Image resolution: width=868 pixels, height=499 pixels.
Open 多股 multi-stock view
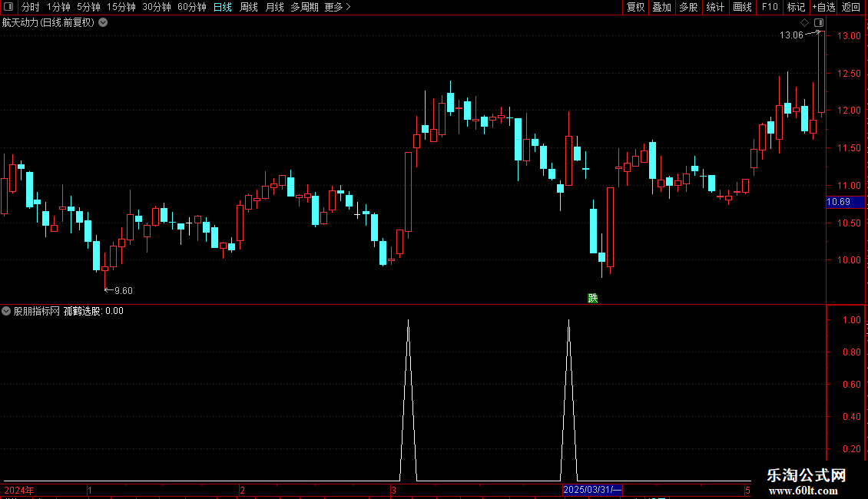click(689, 7)
